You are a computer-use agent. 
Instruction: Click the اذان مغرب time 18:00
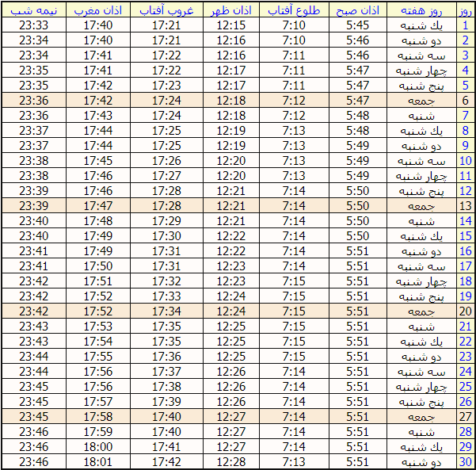pyautogui.click(x=98, y=446)
